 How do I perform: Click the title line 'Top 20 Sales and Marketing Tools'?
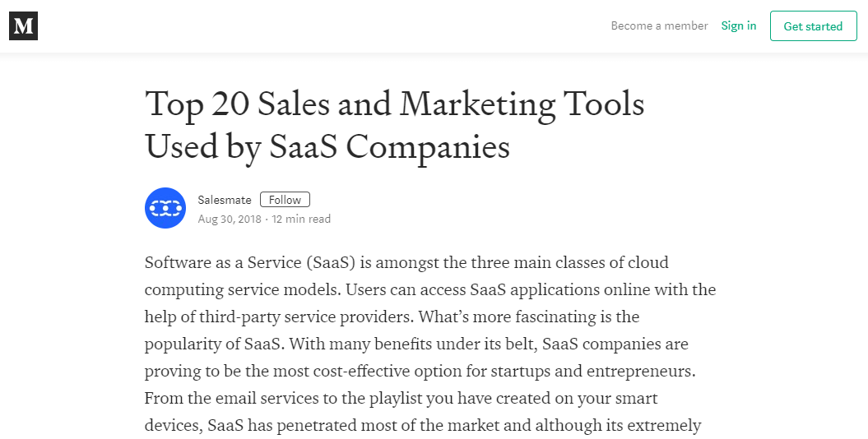pyautogui.click(x=395, y=104)
